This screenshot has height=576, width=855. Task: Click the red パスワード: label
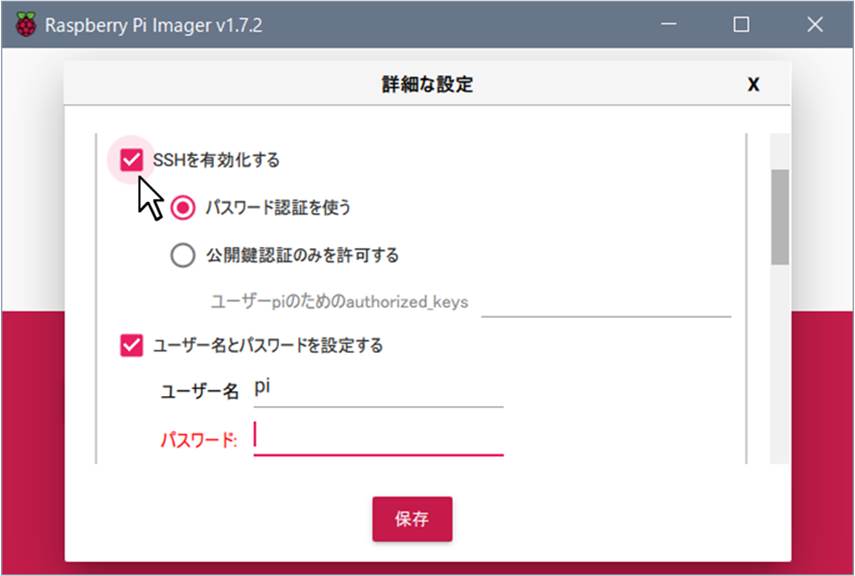tap(199, 440)
